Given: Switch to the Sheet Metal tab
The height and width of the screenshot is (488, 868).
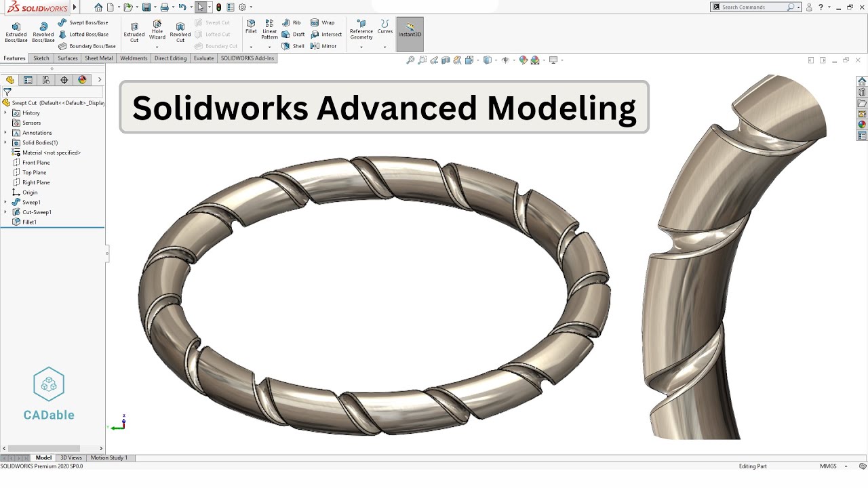Looking at the screenshot, I should (x=99, y=58).
